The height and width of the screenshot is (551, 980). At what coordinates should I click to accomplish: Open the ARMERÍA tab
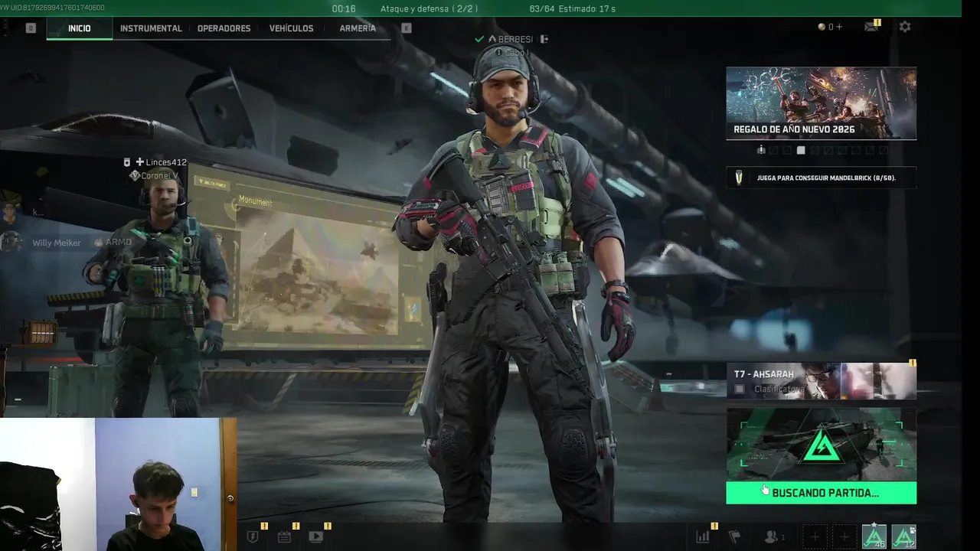coord(358,28)
